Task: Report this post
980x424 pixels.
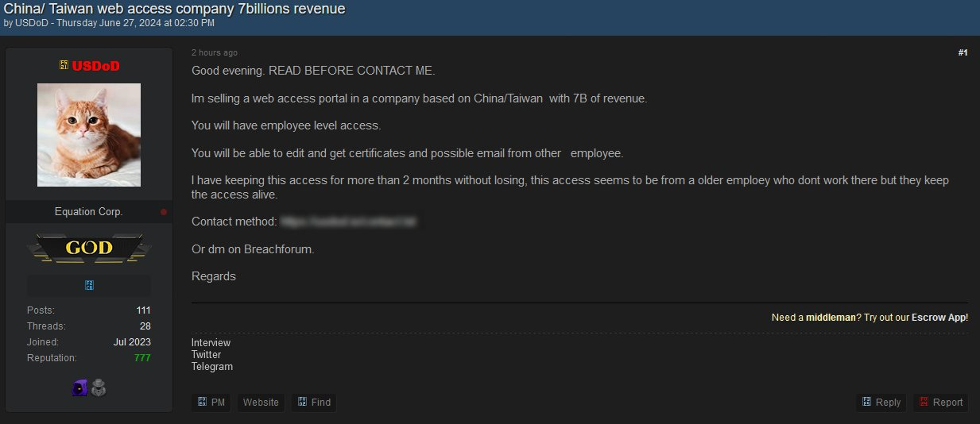Action: (x=940, y=403)
